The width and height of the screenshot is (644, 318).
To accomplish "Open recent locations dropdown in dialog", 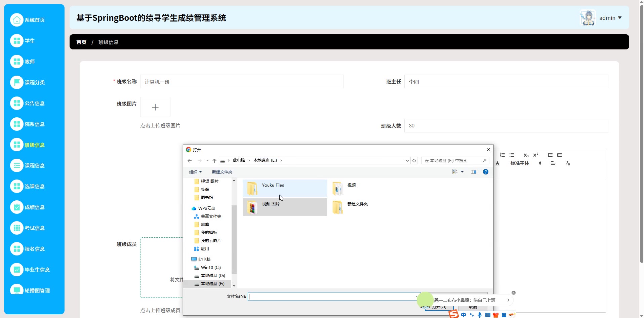I will (207, 161).
